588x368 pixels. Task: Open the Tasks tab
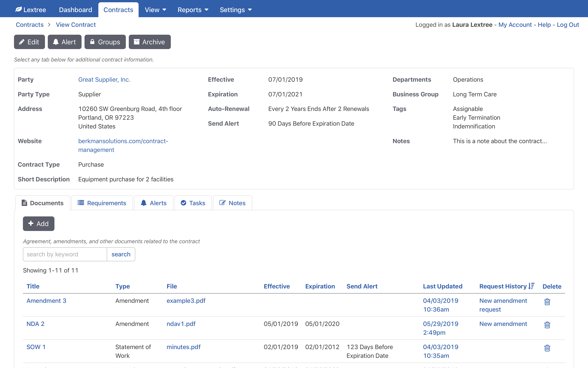click(193, 203)
